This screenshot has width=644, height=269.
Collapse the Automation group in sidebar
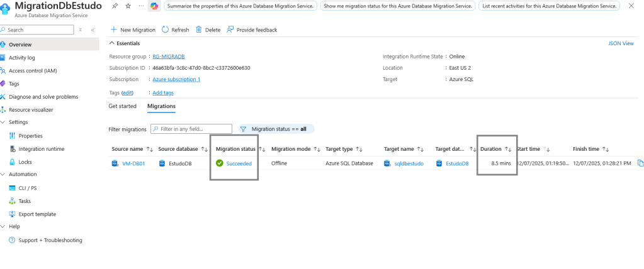click(x=3, y=174)
